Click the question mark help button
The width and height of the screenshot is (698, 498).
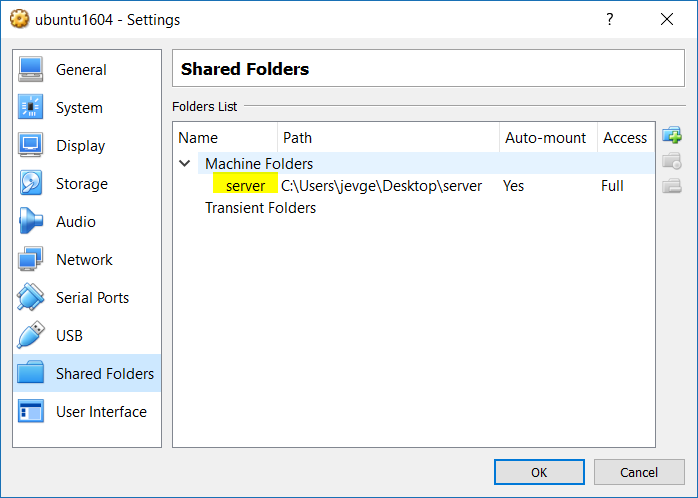(610, 19)
